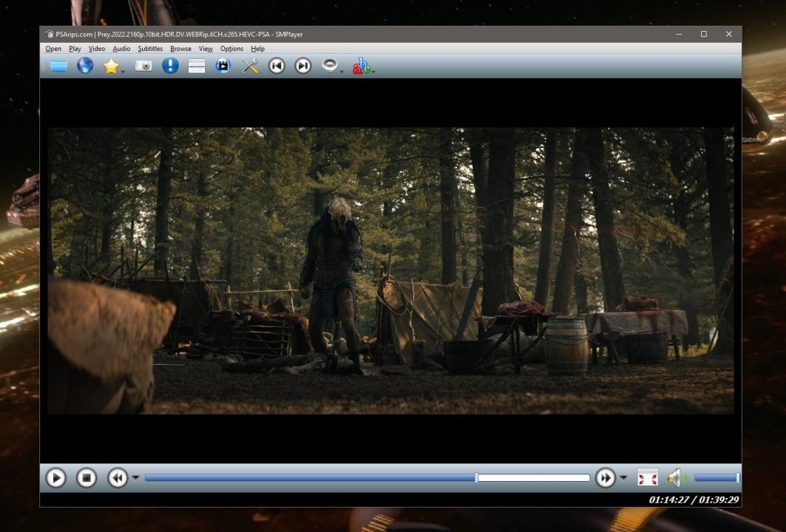The image size is (786, 532).
Task: Toggle mute with the speaker icon
Action: (675, 478)
